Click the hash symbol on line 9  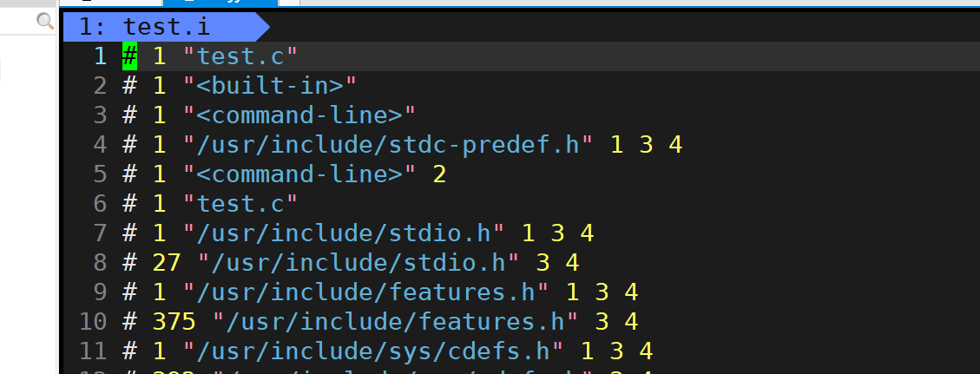click(x=129, y=292)
